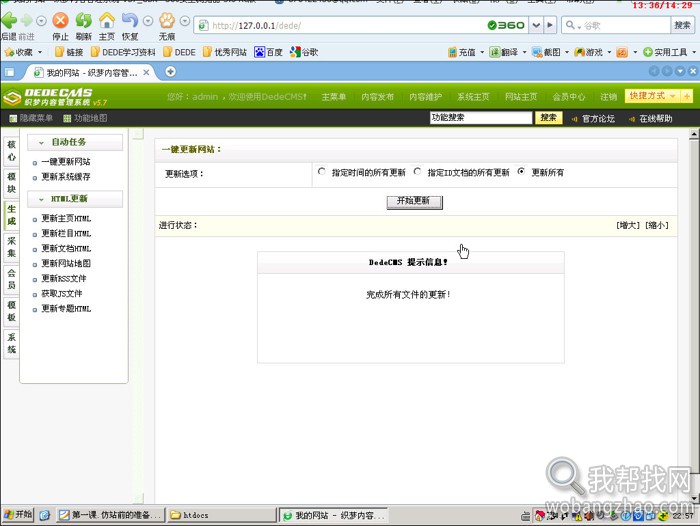Click the [增大] enlarge link
The width and height of the screenshot is (700, 526).
628,225
